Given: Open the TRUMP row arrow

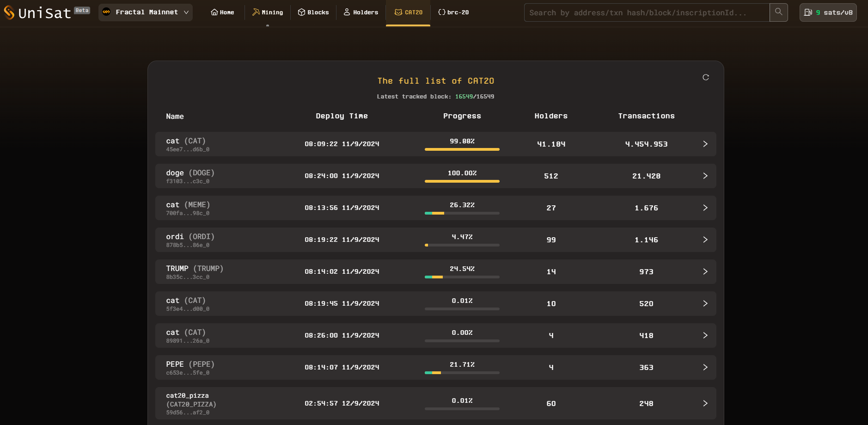Looking at the screenshot, I should click(705, 271).
